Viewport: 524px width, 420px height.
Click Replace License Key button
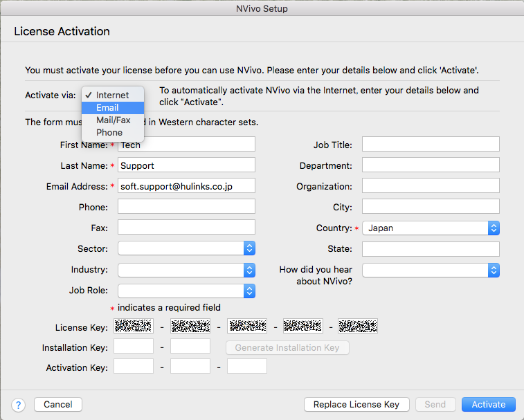click(356, 405)
